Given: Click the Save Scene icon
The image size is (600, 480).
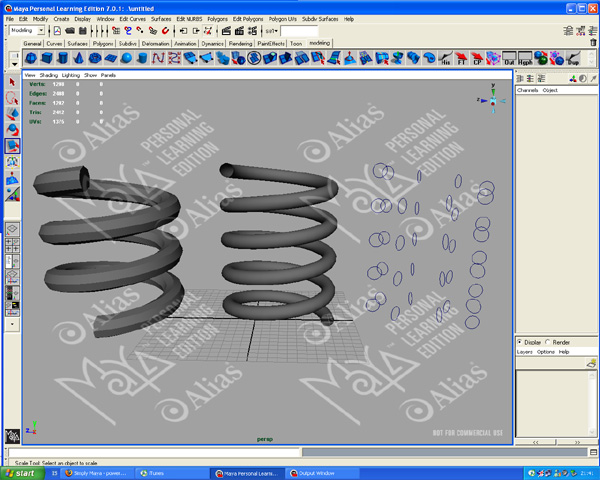Looking at the screenshot, I should 83,31.
